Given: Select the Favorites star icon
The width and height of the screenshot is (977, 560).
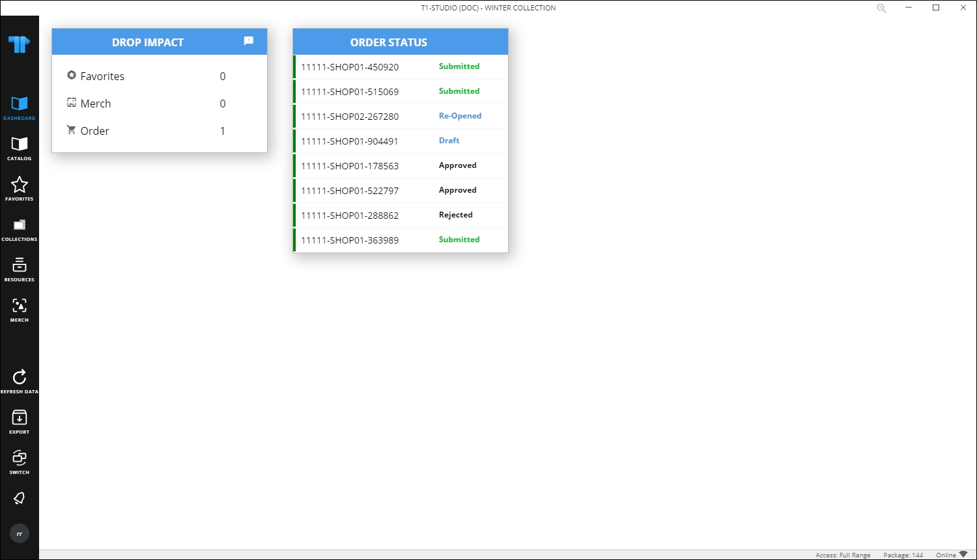Looking at the screenshot, I should click(x=20, y=185).
